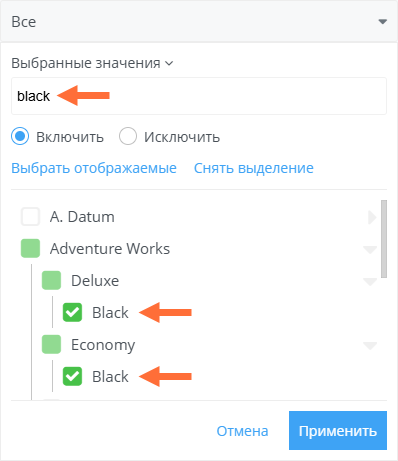Screen dimensions: 398x461
Task: Click the Отмена button
Action: (x=242, y=431)
